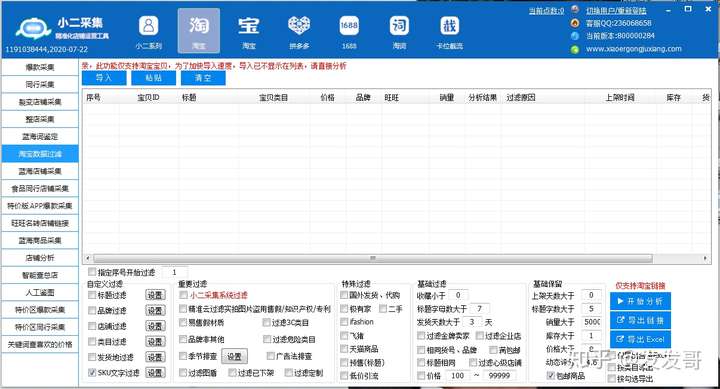Click the 当前点数 link
The width and height of the screenshot is (720, 389).
(546, 11)
